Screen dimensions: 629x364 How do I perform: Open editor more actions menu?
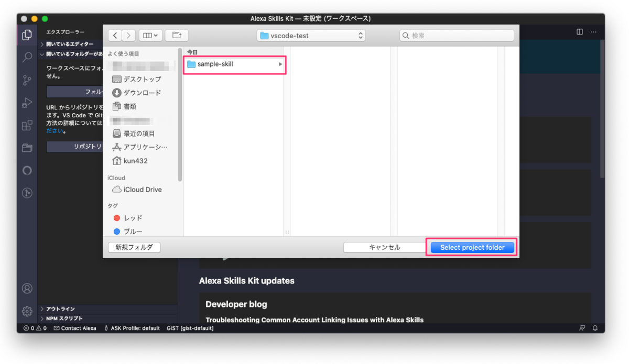[x=593, y=31]
